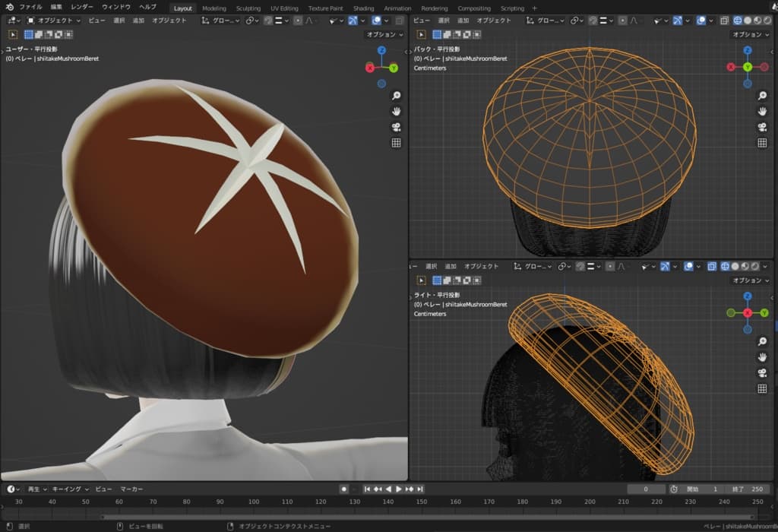Screen dimensions: 778x532
Task: Click the Blender logo icon
Action: click(10, 7)
